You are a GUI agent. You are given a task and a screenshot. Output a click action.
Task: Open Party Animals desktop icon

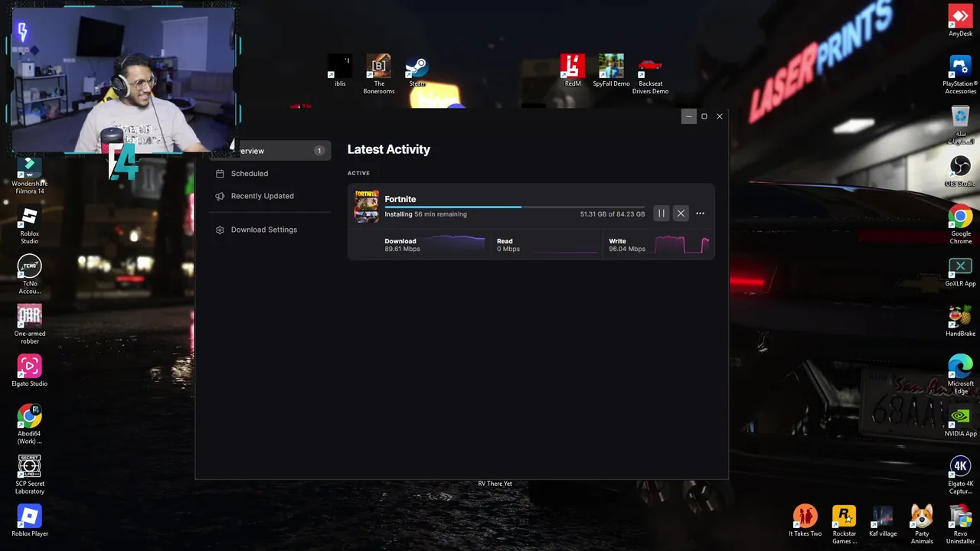tap(922, 524)
